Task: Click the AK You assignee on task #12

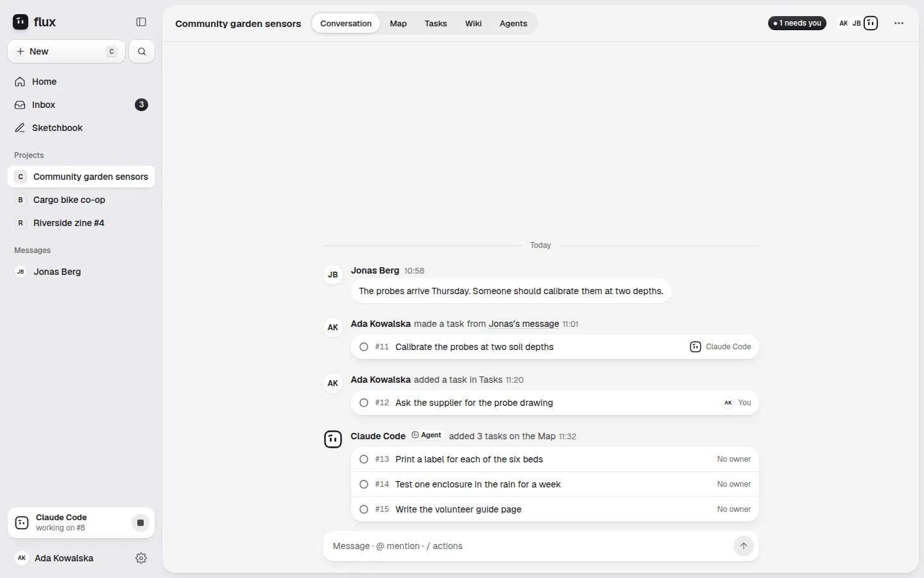Action: [737, 403]
